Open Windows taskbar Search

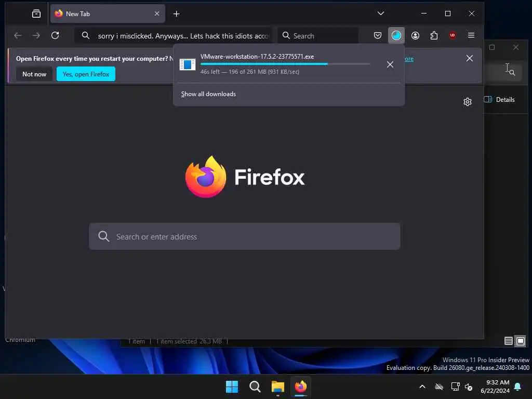[255, 387]
